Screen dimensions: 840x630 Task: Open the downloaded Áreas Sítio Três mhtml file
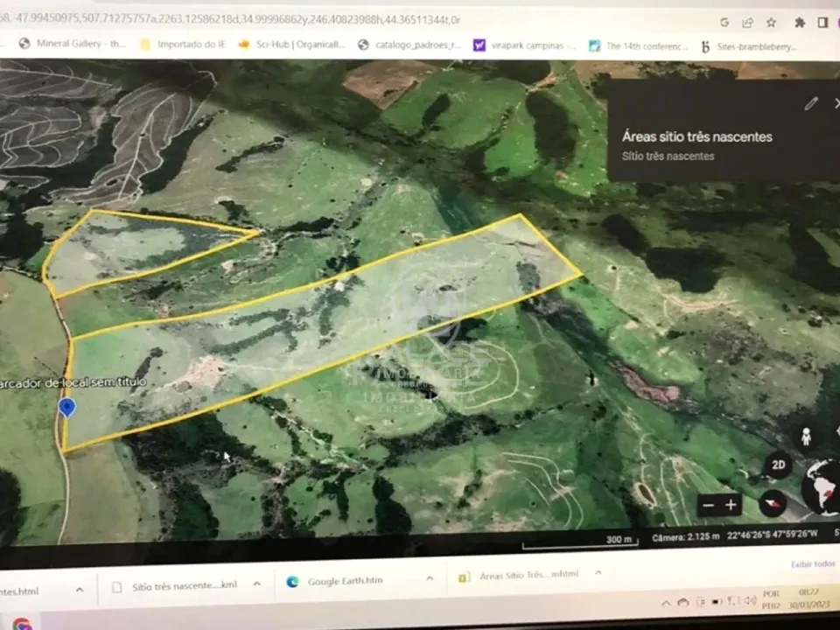(x=519, y=576)
